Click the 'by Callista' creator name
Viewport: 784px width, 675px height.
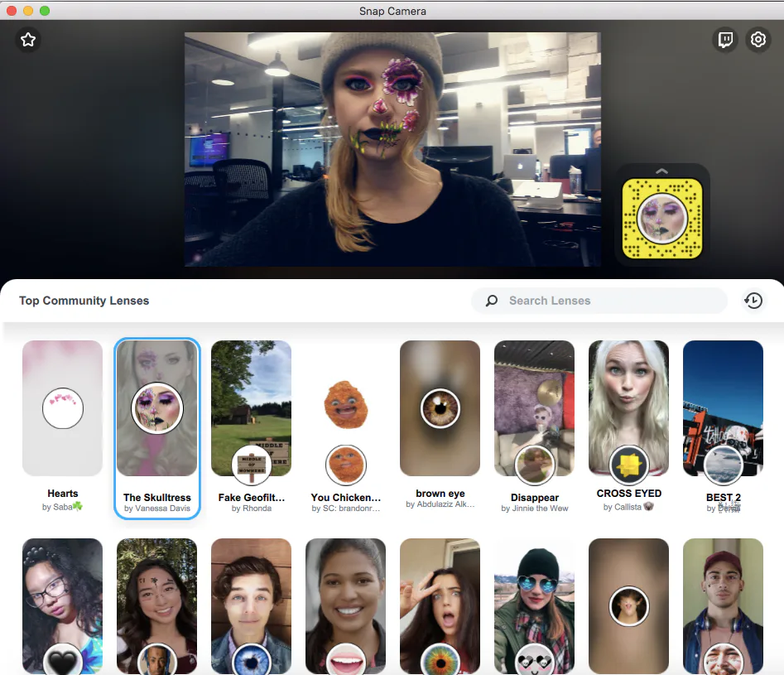[x=628, y=507]
